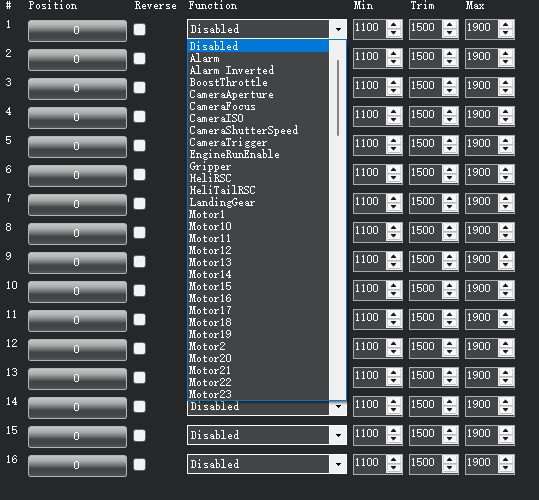The height and width of the screenshot is (500, 539).
Task: Click Position bar for servo 13
Action: tap(77, 379)
